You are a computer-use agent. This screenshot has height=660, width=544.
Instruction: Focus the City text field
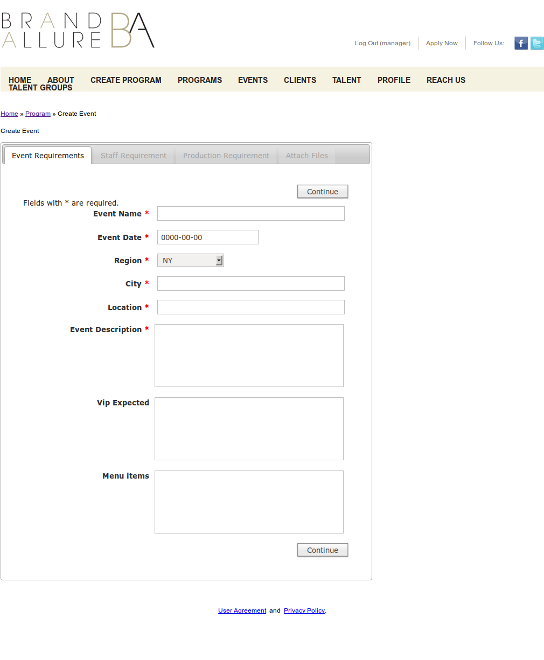251,284
